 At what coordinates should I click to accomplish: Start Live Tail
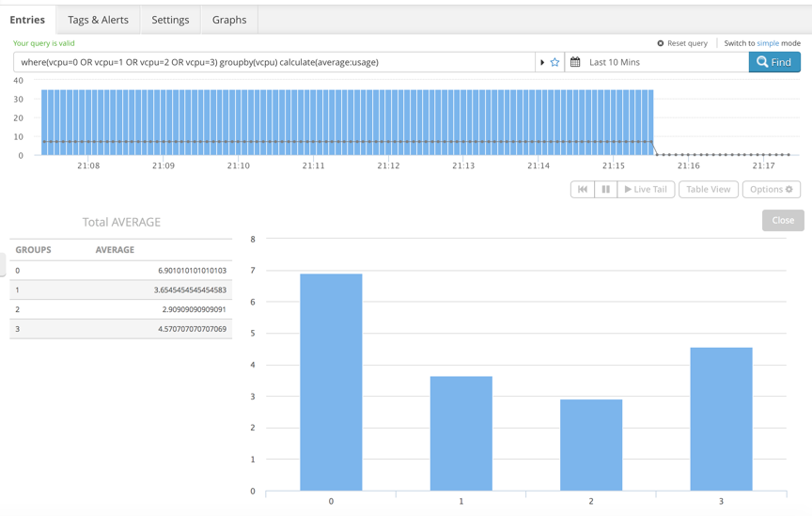click(646, 189)
